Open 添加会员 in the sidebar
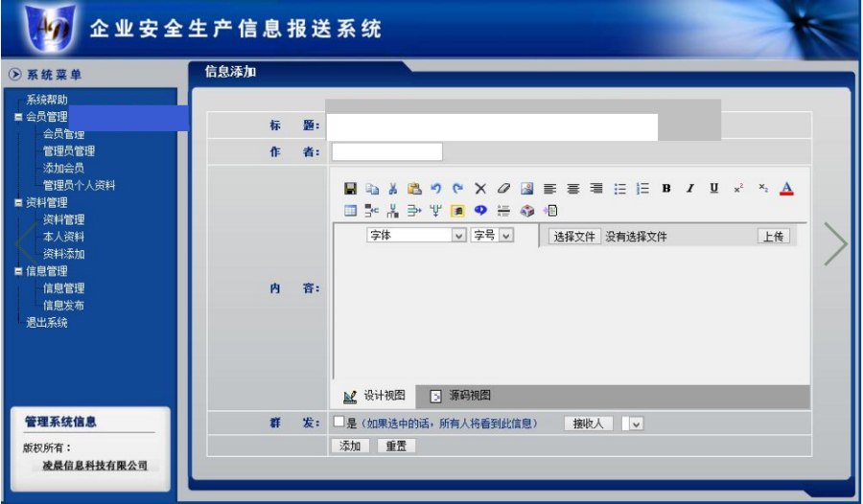Image resolution: width=863 pixels, height=504 pixels. [x=63, y=168]
